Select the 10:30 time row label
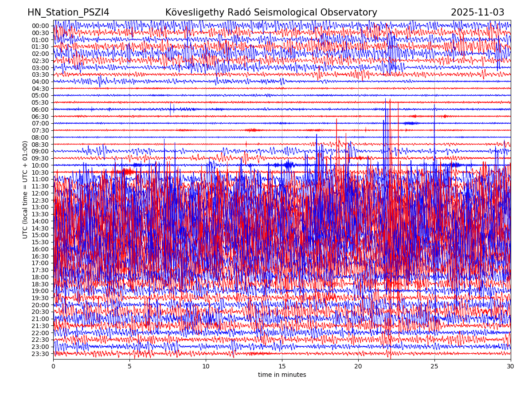Image resolution: width=532 pixels, height=399 pixels. [40, 172]
